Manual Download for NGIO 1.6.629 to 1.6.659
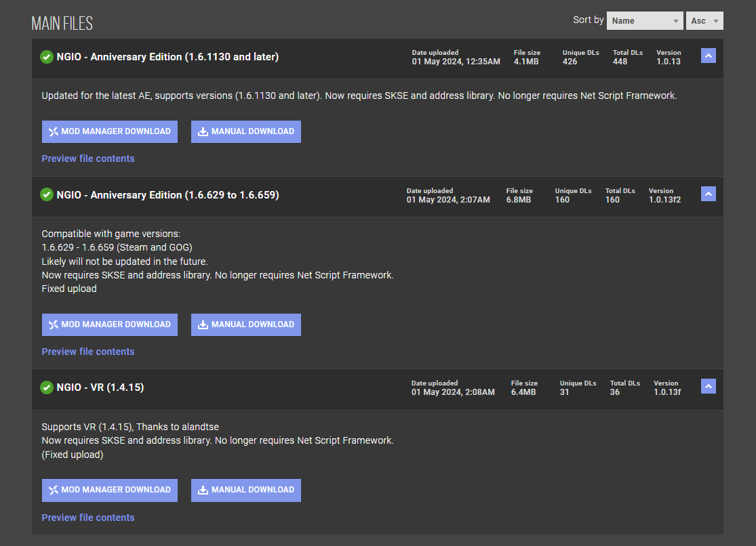Screen dimensions: 756x546 coord(246,324)
